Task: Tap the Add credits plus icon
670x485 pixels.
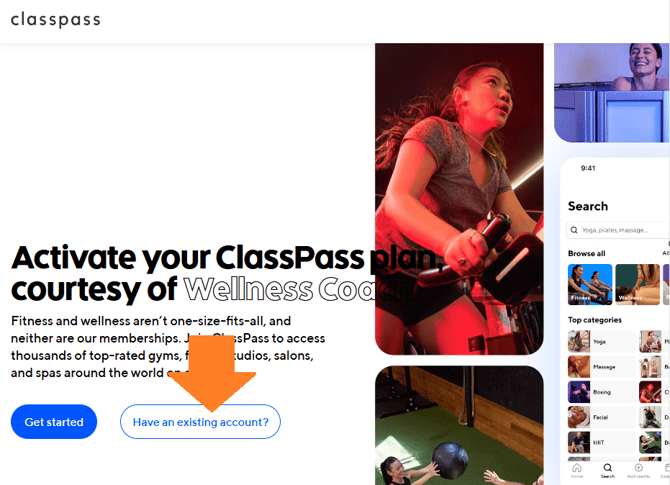Action: click(x=638, y=467)
